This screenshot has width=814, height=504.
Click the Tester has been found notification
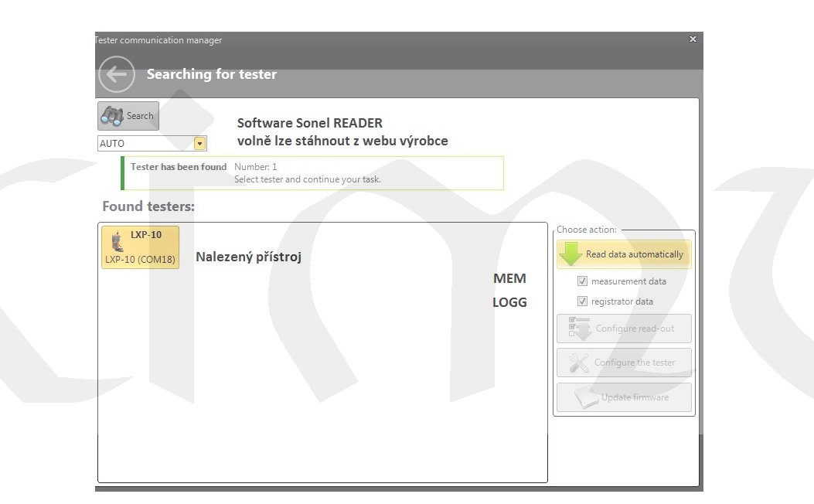tap(312, 173)
